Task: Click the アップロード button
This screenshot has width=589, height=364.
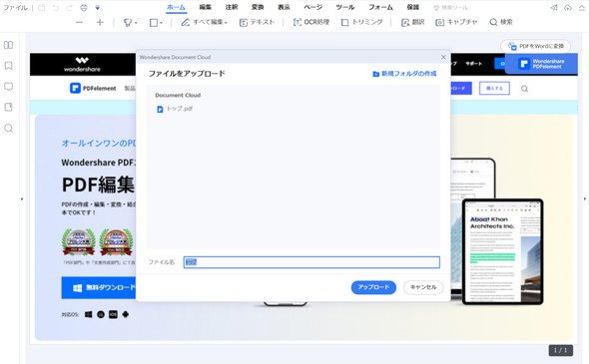Action: [x=373, y=287]
